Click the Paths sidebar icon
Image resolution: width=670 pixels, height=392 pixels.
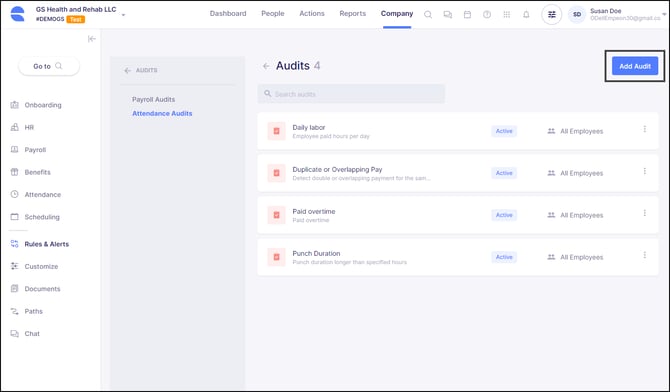[15, 311]
